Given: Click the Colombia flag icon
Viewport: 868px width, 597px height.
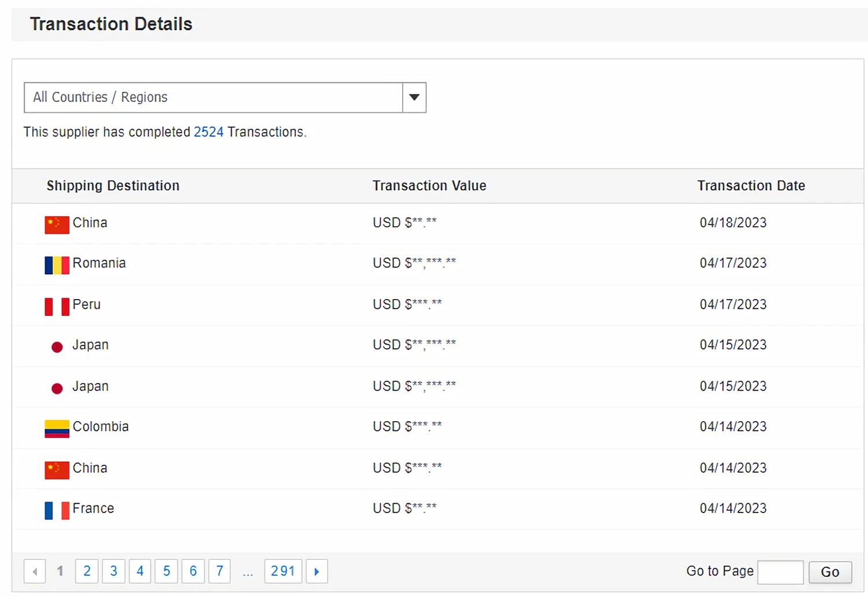Looking at the screenshot, I should (57, 429).
